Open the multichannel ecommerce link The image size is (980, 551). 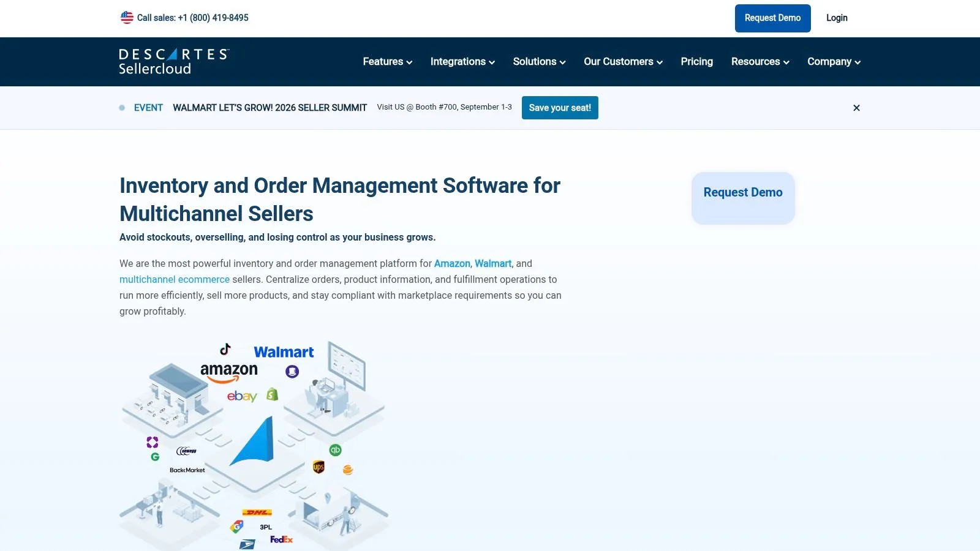[x=175, y=280]
